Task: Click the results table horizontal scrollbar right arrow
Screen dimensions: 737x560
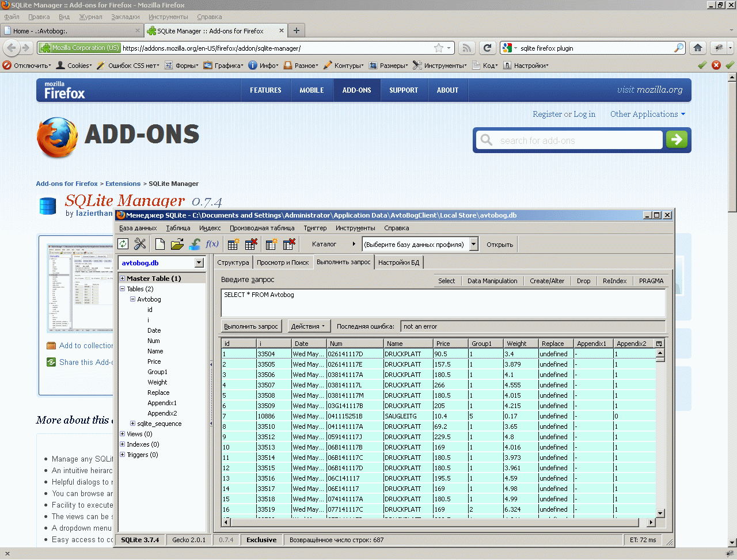Action: [x=651, y=522]
